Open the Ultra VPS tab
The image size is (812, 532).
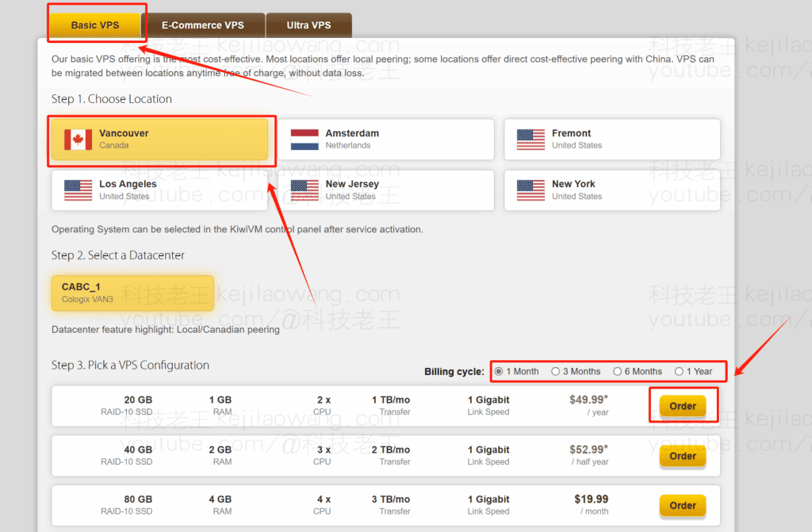pos(308,25)
